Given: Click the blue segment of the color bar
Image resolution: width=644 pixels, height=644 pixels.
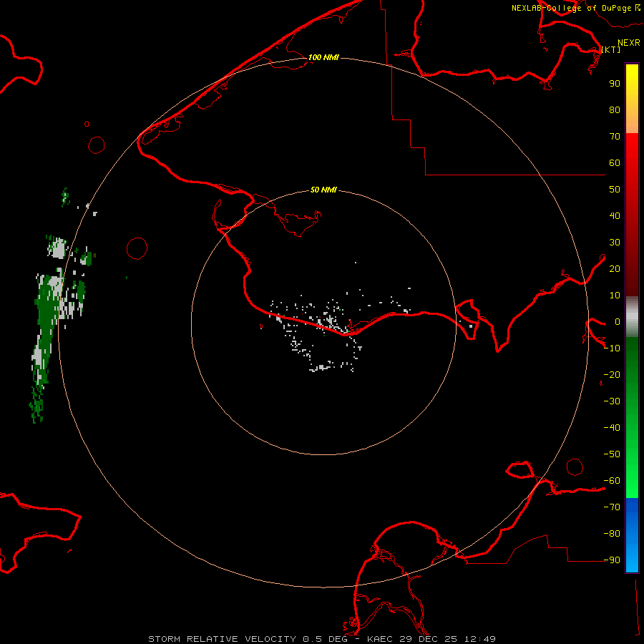Looking at the screenshot, I should click(632, 535).
